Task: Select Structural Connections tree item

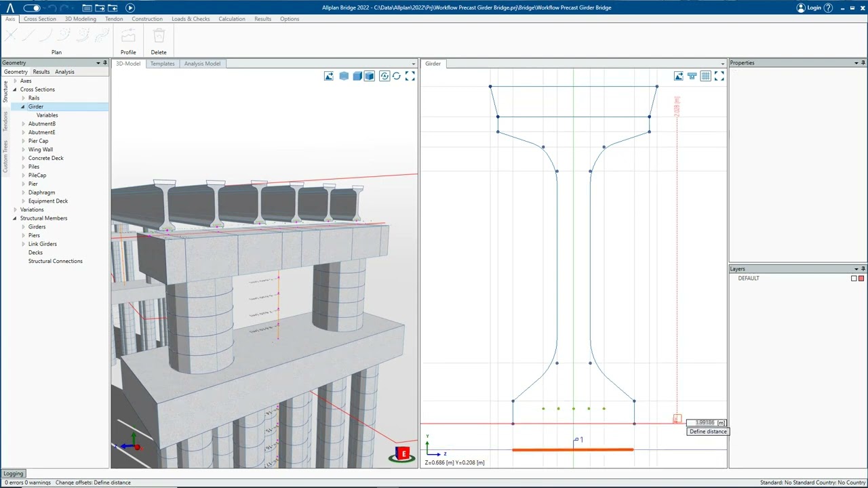Action: pyautogui.click(x=55, y=261)
